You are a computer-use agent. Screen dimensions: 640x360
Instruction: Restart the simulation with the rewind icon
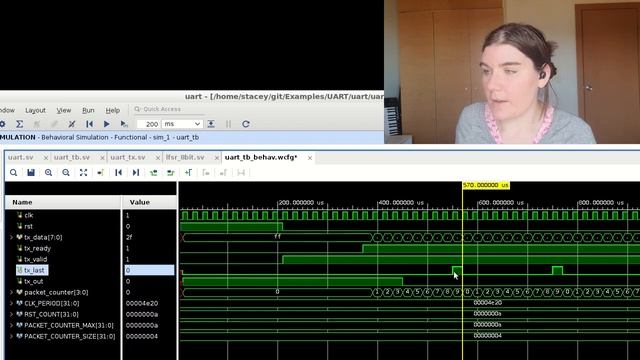point(89,124)
